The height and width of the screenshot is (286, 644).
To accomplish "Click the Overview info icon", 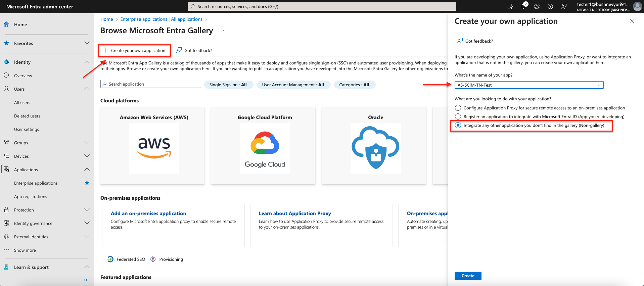I will coord(6,76).
